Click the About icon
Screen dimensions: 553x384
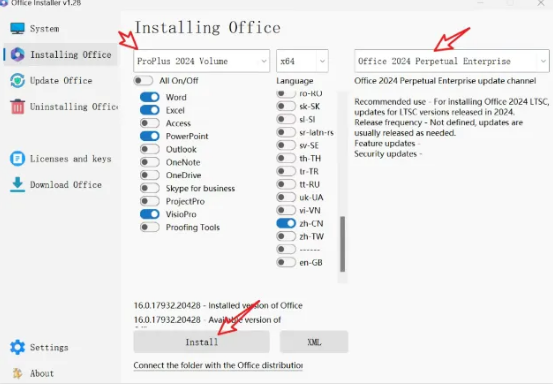[17, 373]
